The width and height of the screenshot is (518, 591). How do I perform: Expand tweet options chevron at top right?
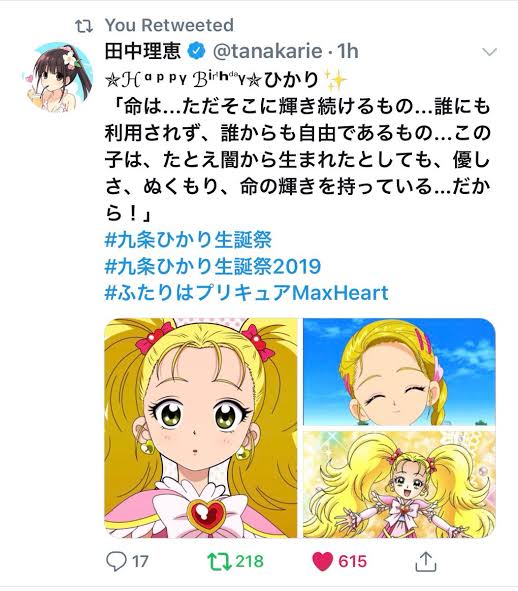pos(489,52)
